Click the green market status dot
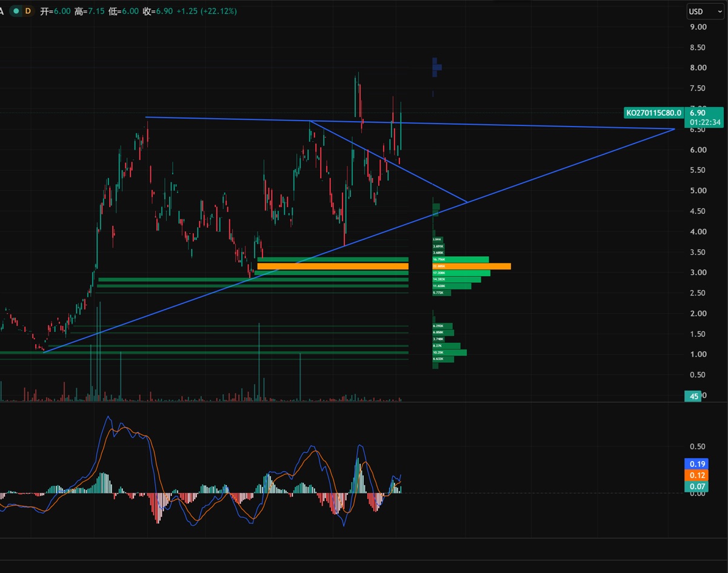This screenshot has height=573, width=728. click(x=16, y=12)
